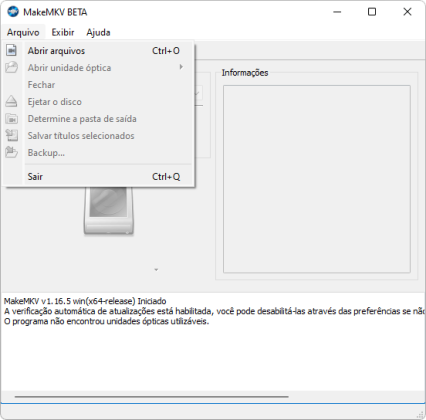Choose Salvar títulos selecionados
Image resolution: width=426 pixels, height=420 pixels.
click(98, 136)
